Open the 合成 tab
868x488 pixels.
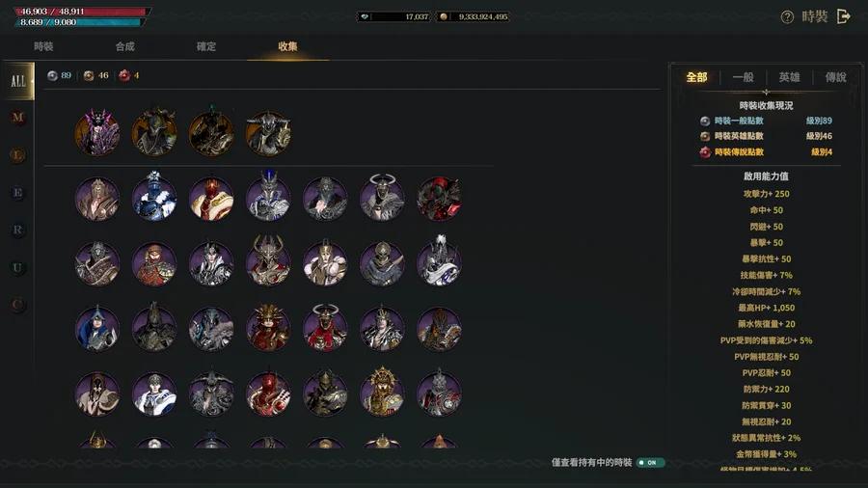(x=125, y=46)
